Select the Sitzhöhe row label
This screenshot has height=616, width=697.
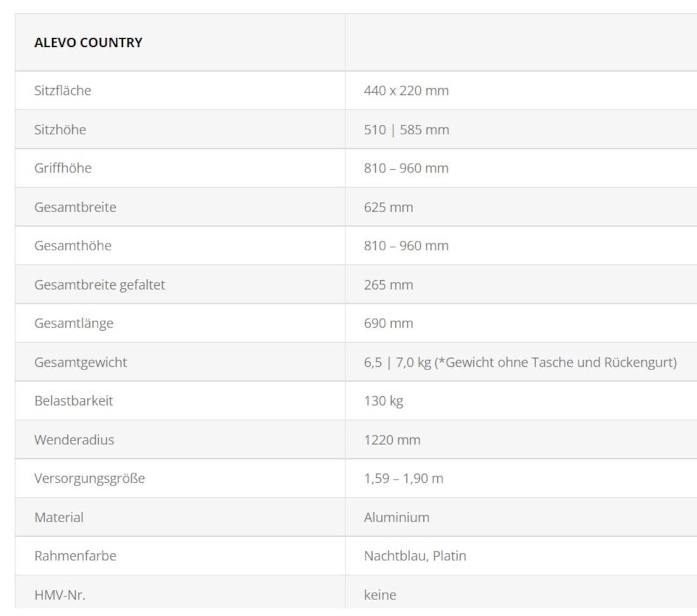click(x=60, y=130)
